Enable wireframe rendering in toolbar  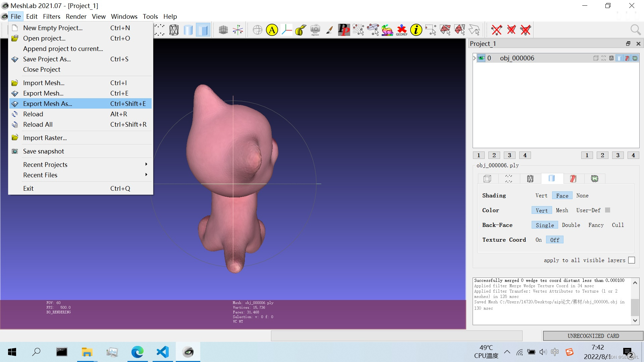[174, 30]
